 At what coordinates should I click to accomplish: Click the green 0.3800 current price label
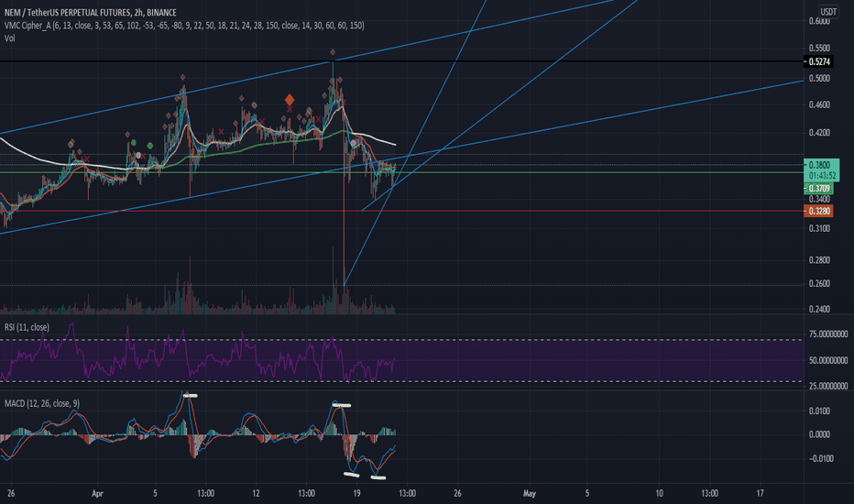[x=819, y=165]
